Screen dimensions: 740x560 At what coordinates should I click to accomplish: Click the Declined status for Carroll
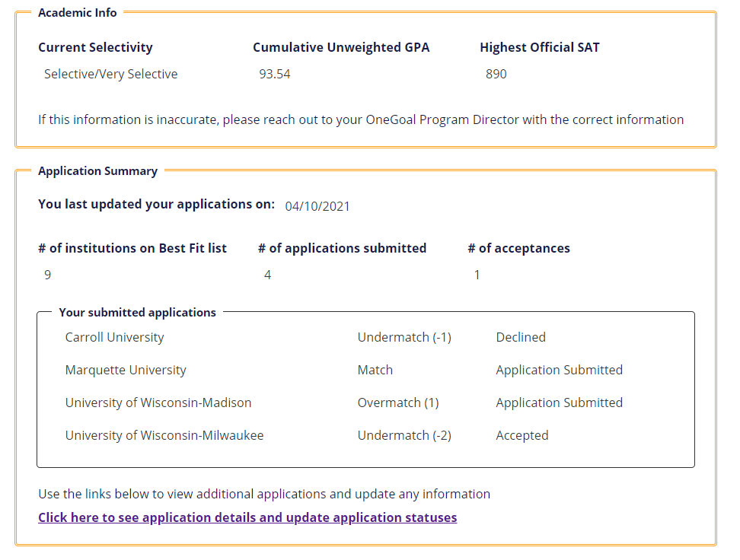pyautogui.click(x=521, y=337)
